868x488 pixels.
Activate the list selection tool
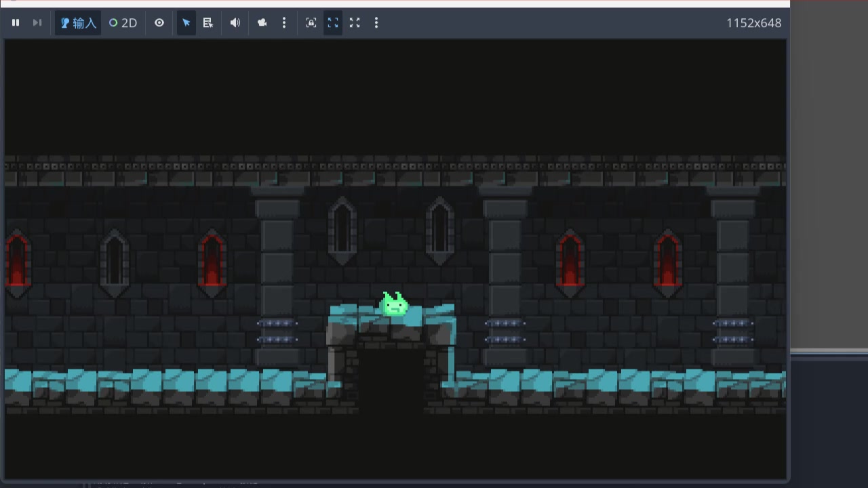coord(208,23)
